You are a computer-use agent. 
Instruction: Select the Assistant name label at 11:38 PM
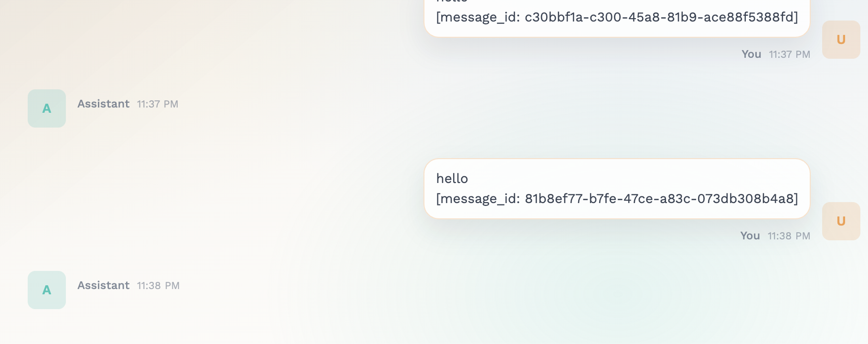(x=103, y=285)
